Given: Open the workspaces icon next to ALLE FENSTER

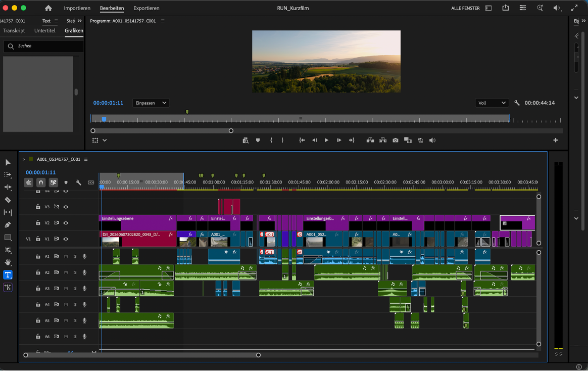Looking at the screenshot, I should tap(488, 8).
